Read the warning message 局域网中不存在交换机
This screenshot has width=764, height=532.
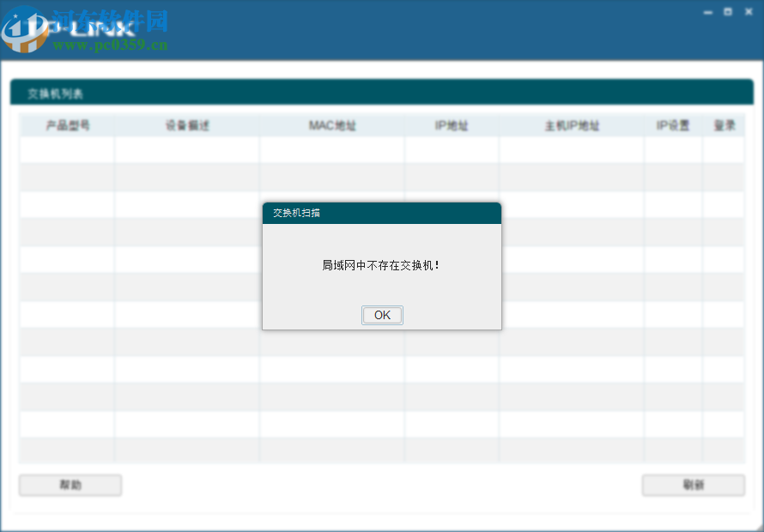(382, 266)
